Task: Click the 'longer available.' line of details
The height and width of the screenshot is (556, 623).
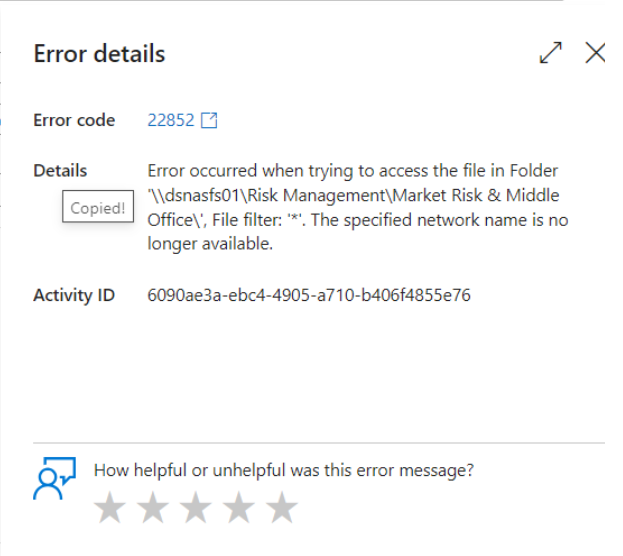Action: [x=210, y=244]
